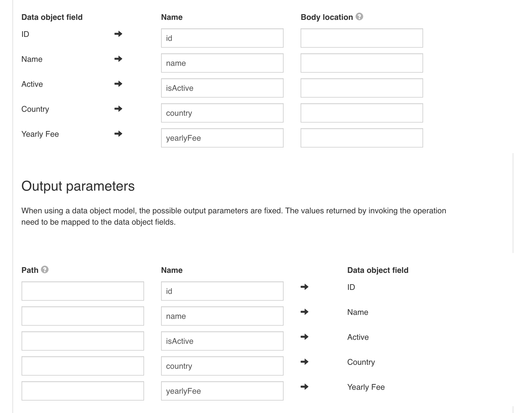
Task: Click the arrow beside the Country field
Action: [118, 109]
